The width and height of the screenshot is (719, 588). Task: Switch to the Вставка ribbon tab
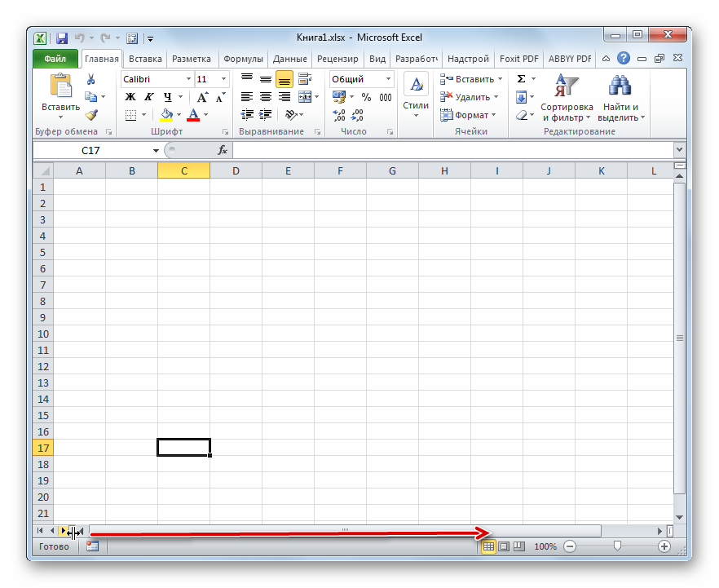pos(145,59)
